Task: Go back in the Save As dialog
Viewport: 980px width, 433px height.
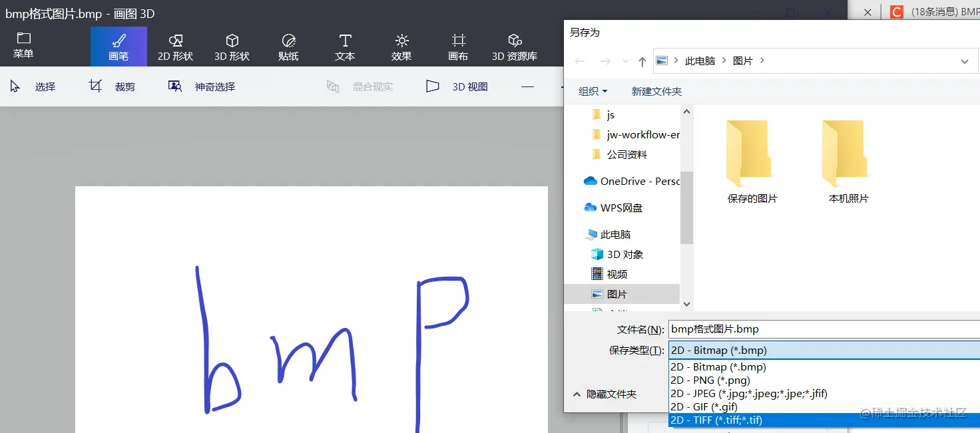Action: tap(580, 61)
